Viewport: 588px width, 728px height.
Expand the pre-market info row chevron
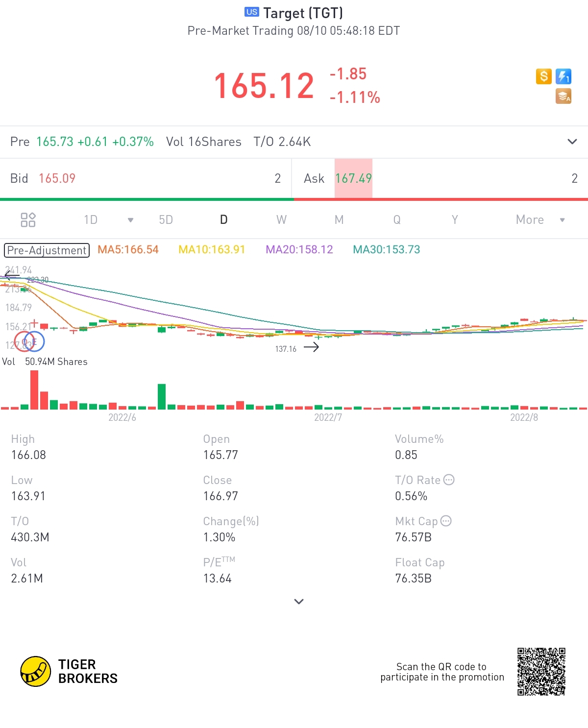point(572,142)
